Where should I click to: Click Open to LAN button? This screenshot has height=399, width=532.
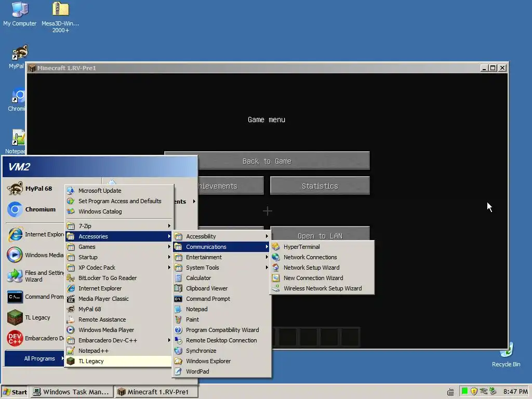320,234
